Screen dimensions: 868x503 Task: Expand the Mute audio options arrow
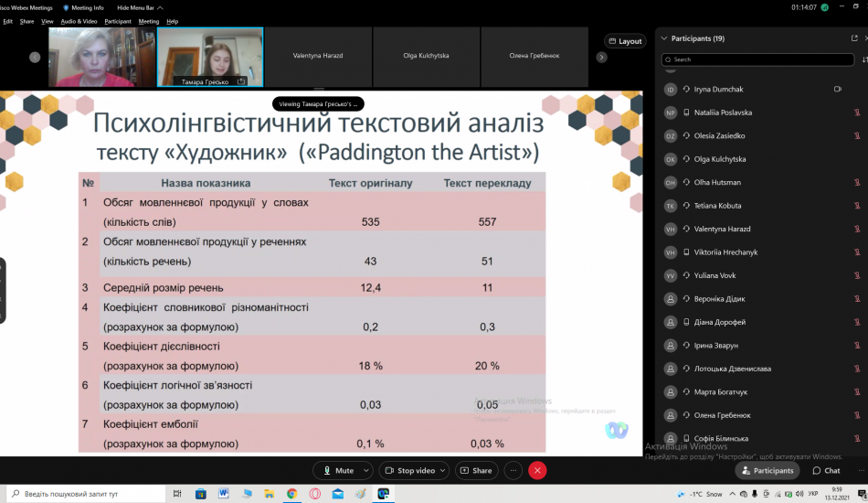coord(366,470)
